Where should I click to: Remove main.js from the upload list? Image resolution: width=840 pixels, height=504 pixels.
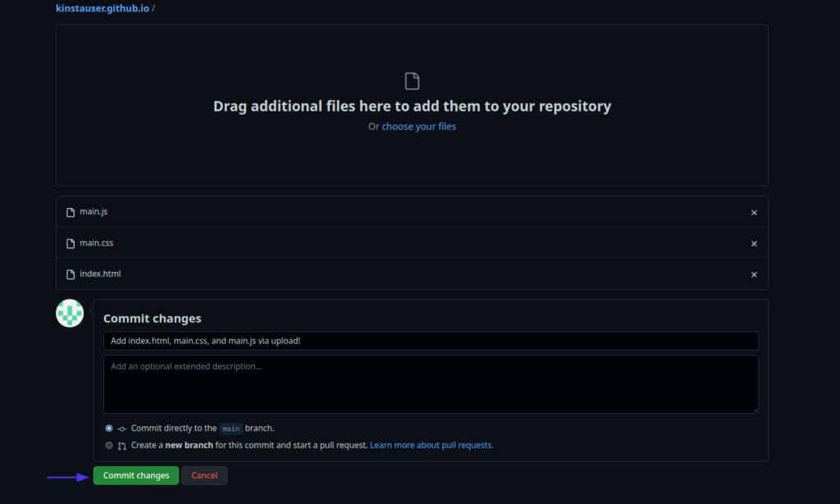click(x=754, y=212)
